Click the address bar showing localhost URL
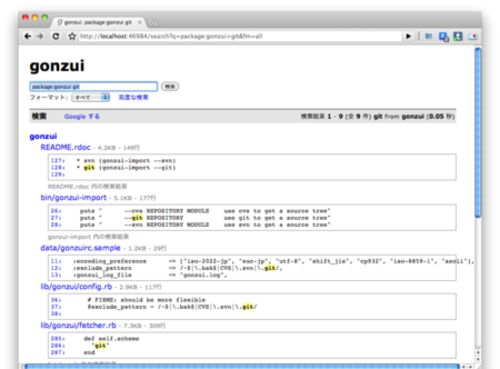This screenshot has width=500, height=369. click(239, 36)
